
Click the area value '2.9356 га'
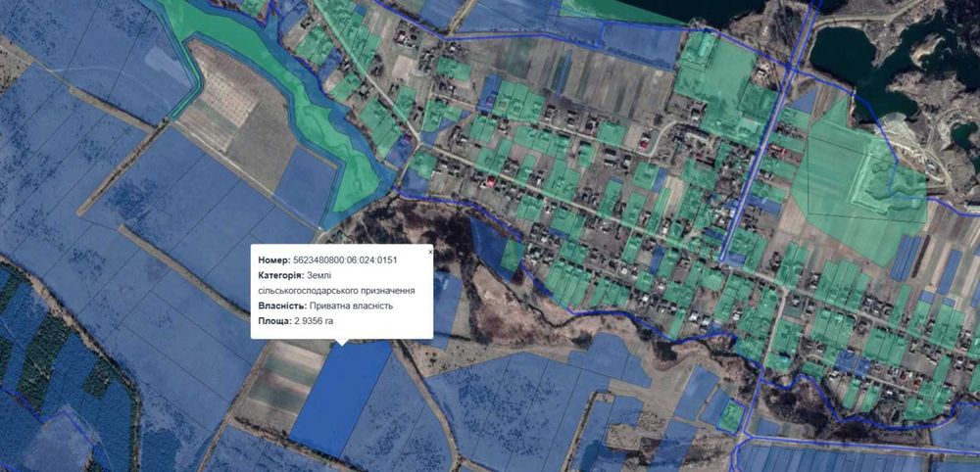(x=314, y=321)
